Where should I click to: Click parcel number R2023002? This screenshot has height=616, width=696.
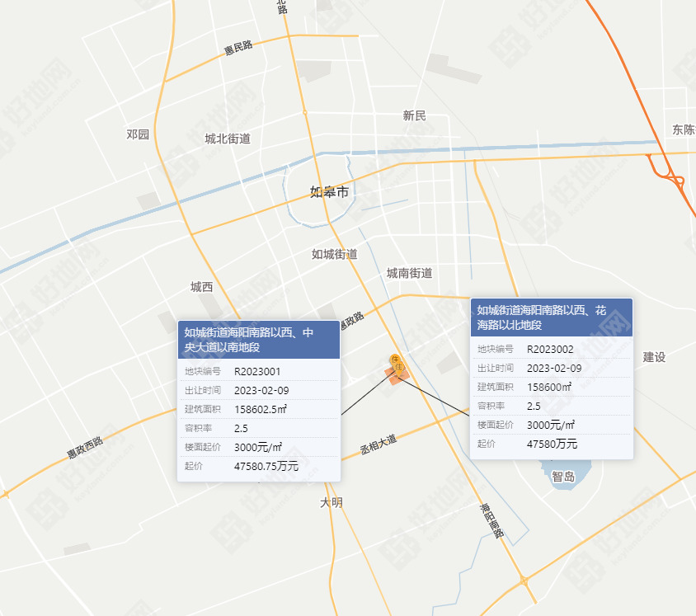[x=550, y=350]
